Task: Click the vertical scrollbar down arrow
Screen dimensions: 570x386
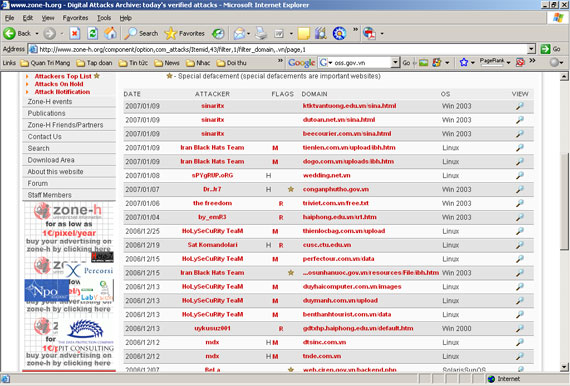Action: pyautogui.click(x=564, y=366)
